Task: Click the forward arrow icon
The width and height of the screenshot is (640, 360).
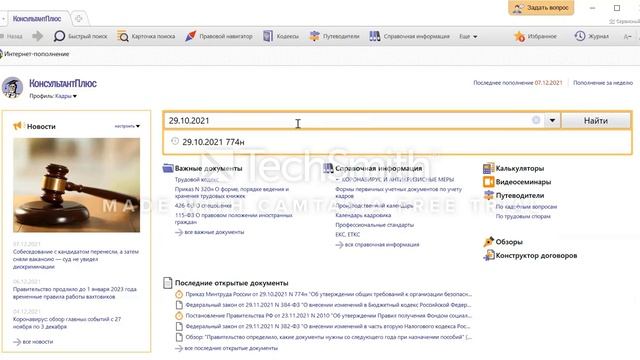Action: pos(38,36)
